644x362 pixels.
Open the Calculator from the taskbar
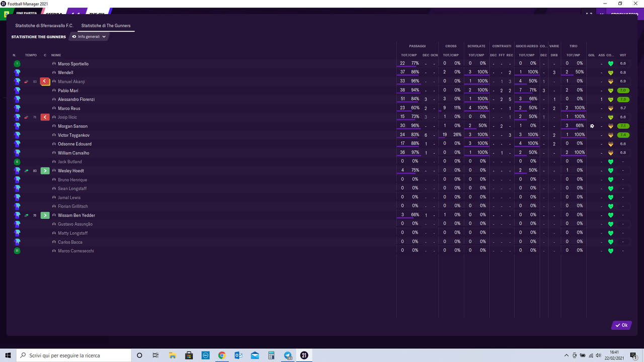pyautogui.click(x=271, y=355)
